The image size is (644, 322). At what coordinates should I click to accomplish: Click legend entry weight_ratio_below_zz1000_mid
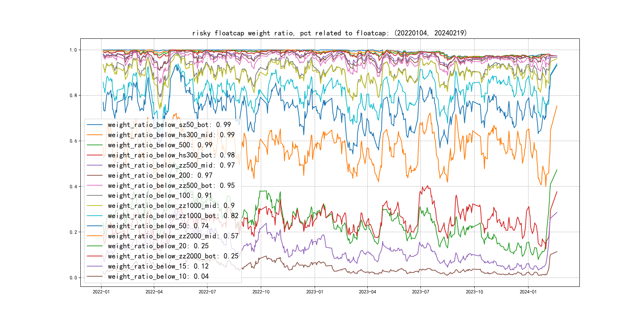[x=171, y=206]
